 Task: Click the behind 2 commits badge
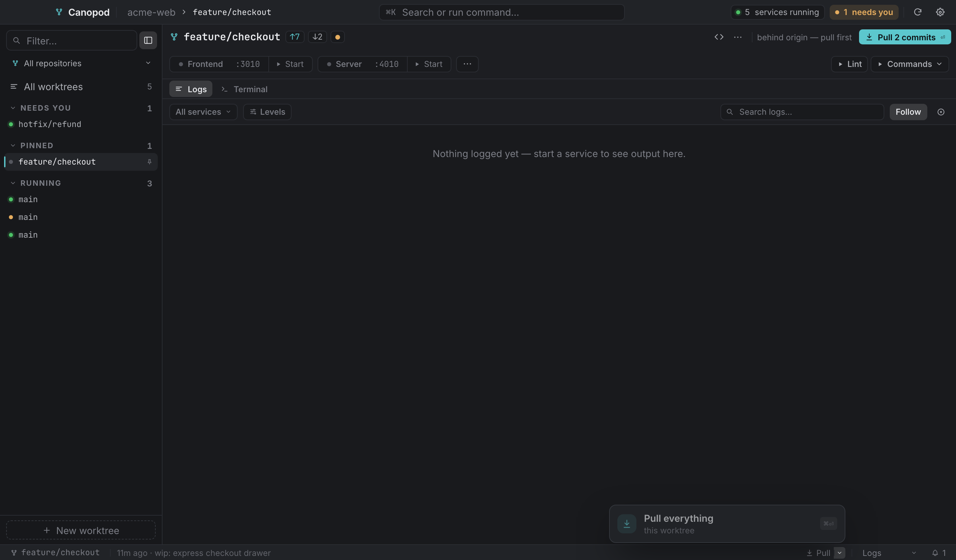317,37
